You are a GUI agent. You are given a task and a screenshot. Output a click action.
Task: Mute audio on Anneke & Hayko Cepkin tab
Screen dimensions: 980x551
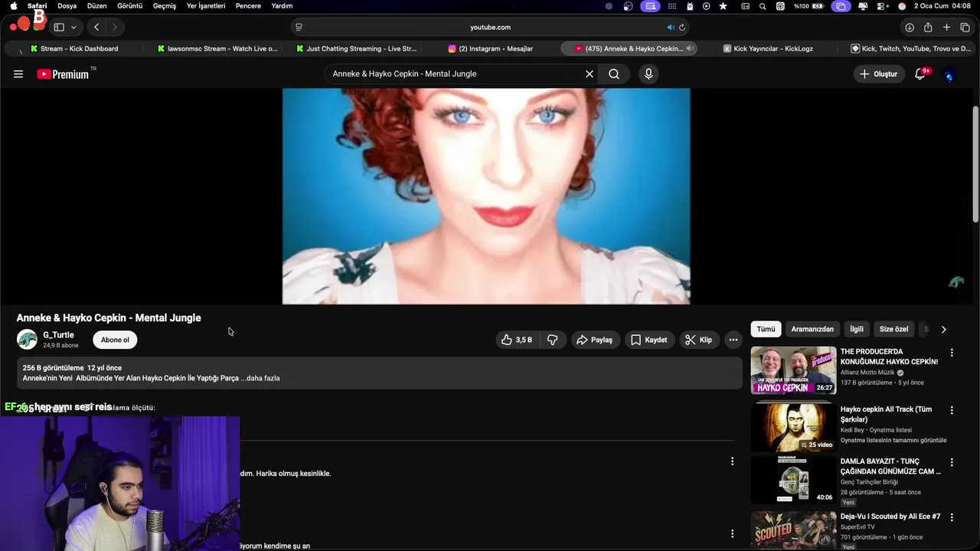[x=690, y=48]
